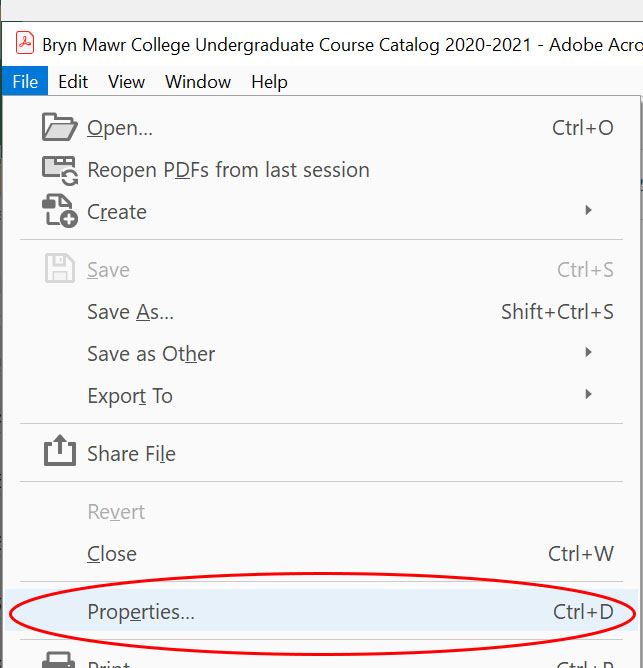Image resolution: width=643 pixels, height=668 pixels.
Task: Select Share File menu entry
Action: (131, 454)
